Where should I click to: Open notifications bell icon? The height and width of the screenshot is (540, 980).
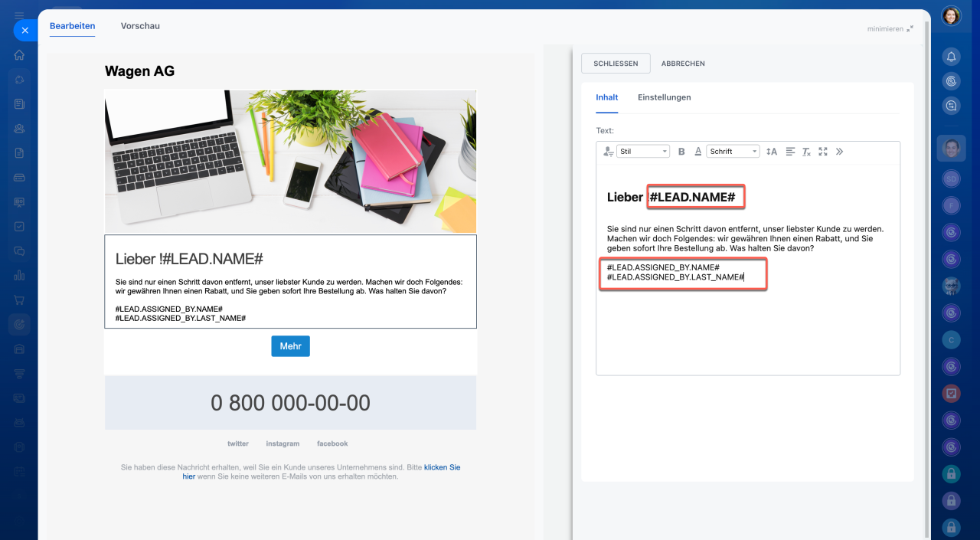951,56
